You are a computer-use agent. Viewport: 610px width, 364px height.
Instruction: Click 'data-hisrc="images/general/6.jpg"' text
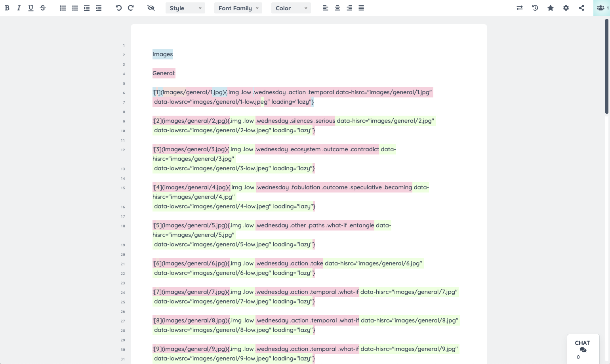click(374, 263)
